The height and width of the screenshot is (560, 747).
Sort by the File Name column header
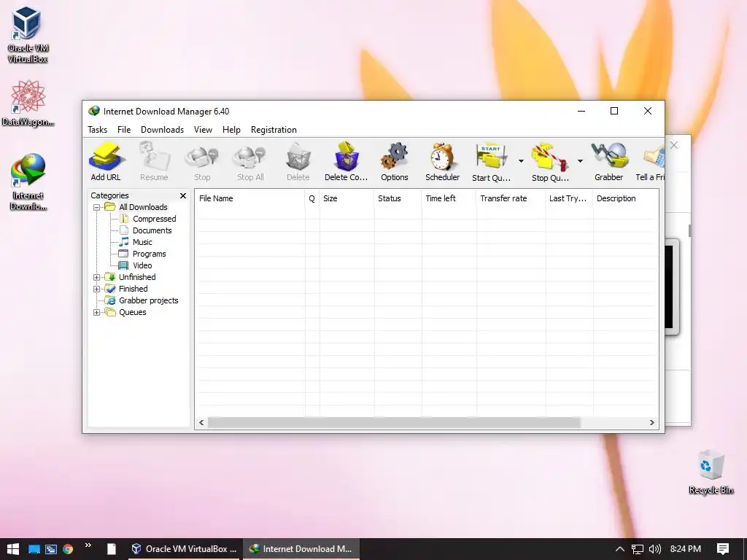click(x=249, y=198)
